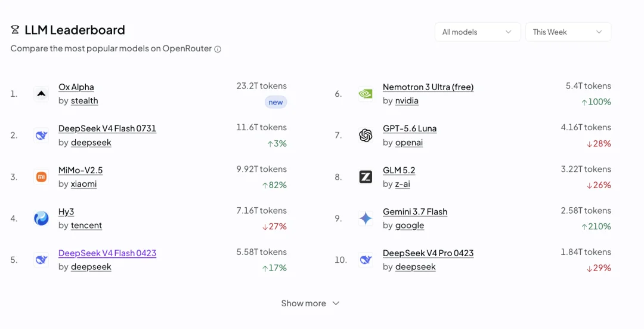
Task: Visit the nvidia provider link
Action: coord(407,101)
